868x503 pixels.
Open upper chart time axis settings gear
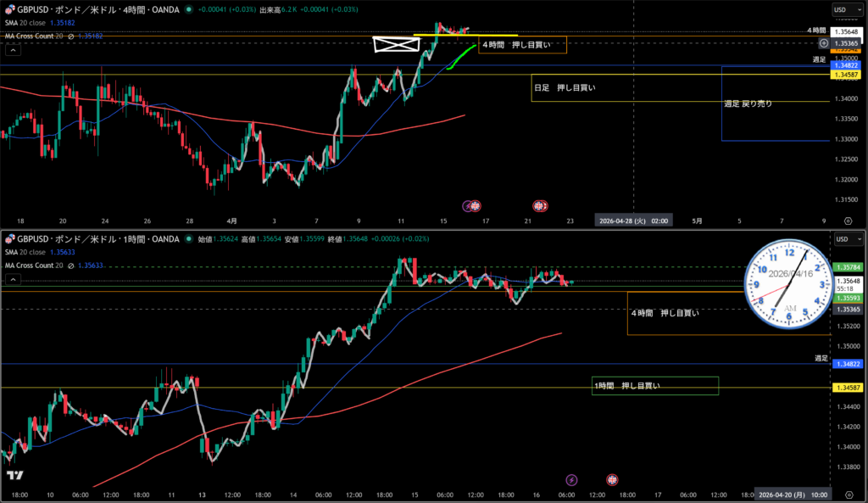(849, 221)
